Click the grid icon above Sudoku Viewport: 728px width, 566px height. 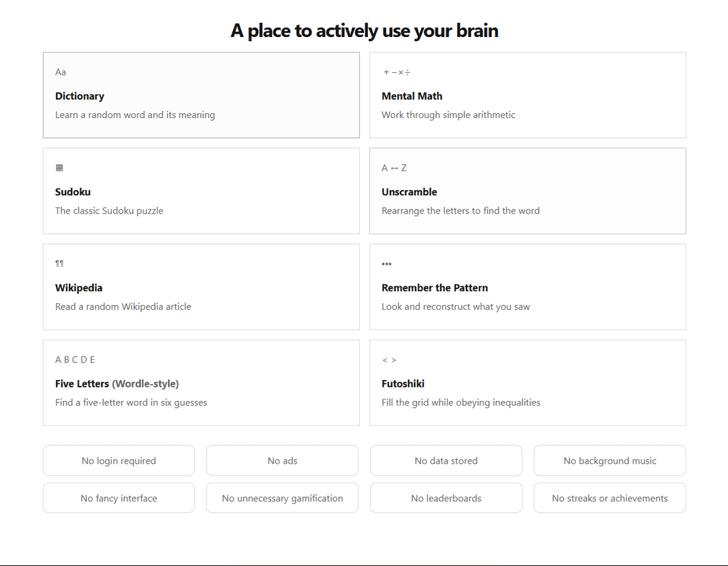[59, 168]
